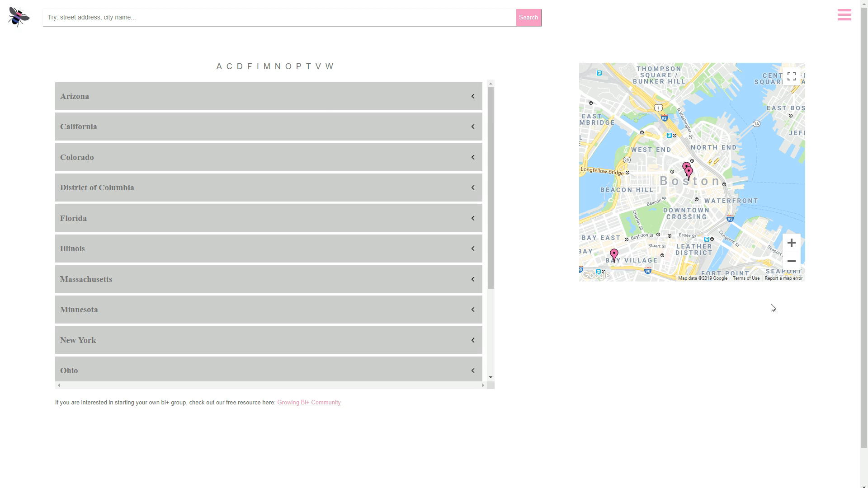Open the map Terms of Use link
Viewport: 868px width, 488px height.
[746, 278]
